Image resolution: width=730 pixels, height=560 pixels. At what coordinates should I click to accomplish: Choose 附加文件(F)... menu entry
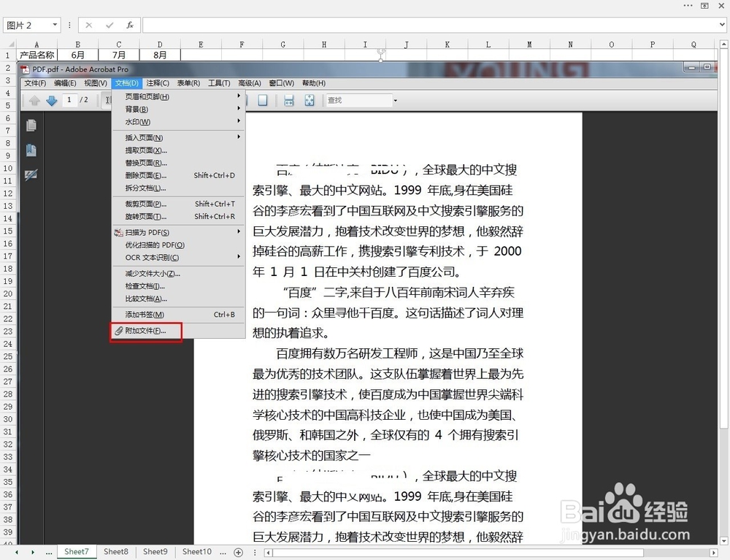coord(179,331)
